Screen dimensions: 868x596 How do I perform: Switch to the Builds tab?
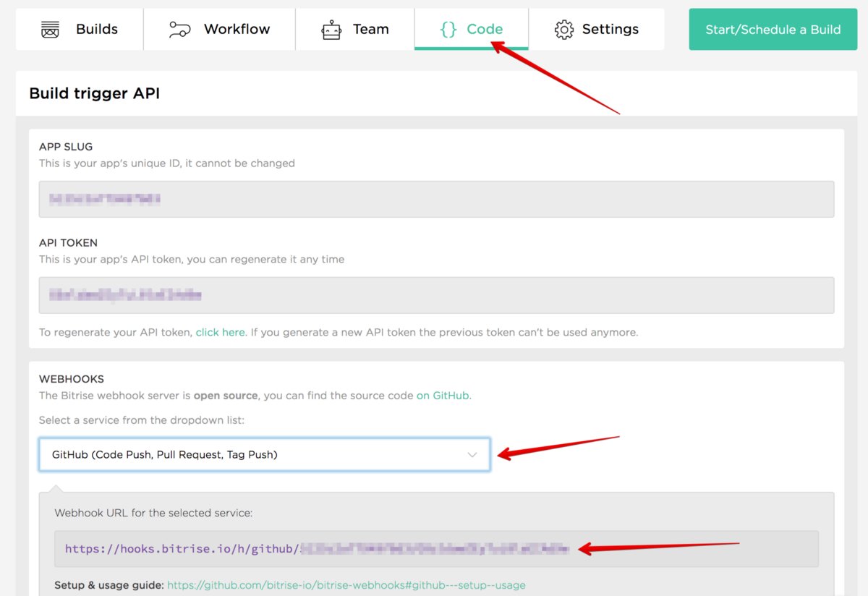tap(79, 29)
